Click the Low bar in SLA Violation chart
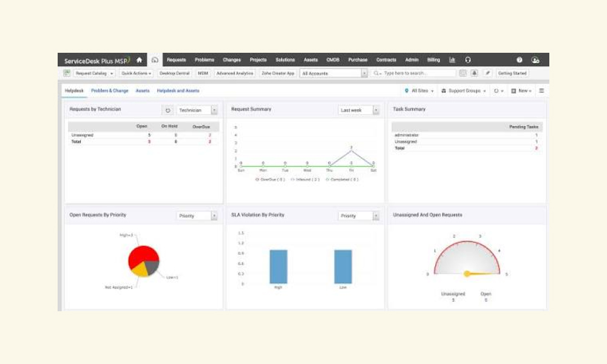Viewport: 607px width, 364px height. point(343,267)
